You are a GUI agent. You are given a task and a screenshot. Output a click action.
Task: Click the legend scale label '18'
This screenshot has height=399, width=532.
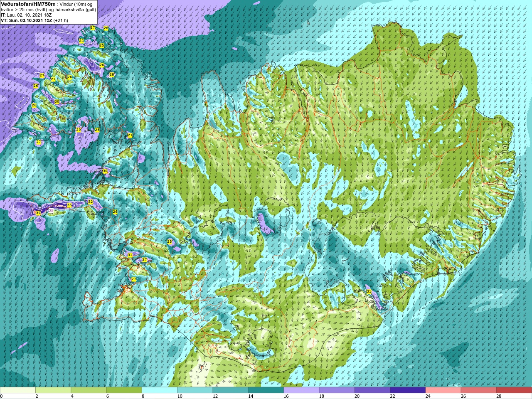coord(322,396)
